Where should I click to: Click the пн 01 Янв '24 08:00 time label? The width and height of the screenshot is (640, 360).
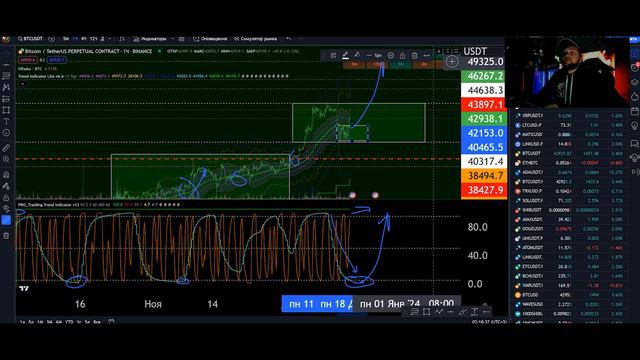(407, 304)
